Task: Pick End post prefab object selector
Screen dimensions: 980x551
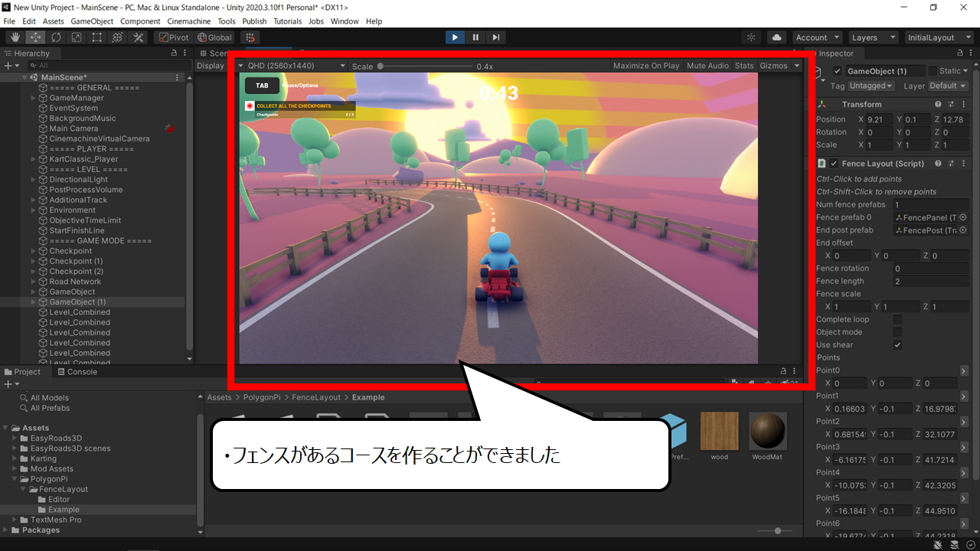Action: [962, 230]
